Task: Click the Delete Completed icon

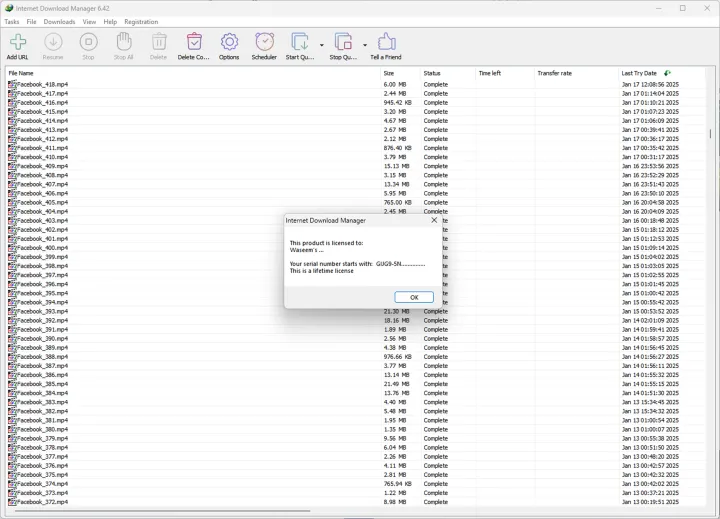Action: (x=194, y=42)
